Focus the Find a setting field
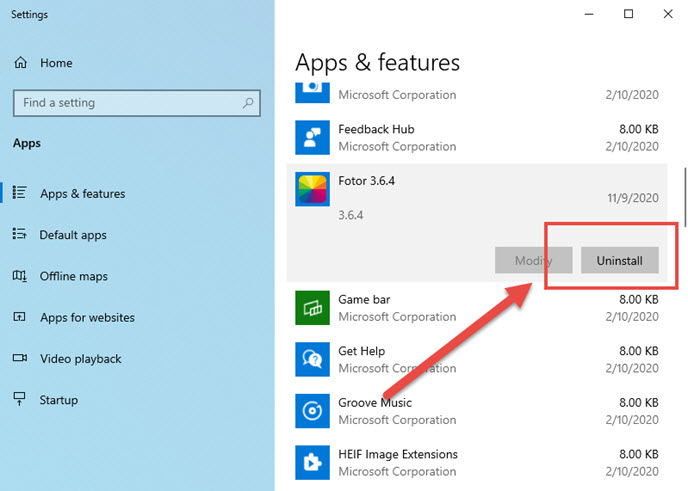 pyautogui.click(x=137, y=103)
